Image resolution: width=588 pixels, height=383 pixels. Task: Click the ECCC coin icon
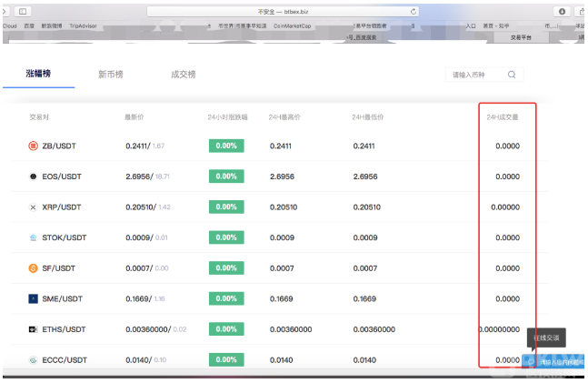pos(34,360)
